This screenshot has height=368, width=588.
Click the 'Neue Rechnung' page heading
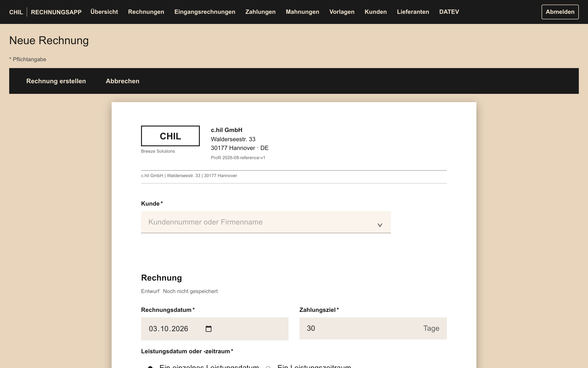[49, 40]
